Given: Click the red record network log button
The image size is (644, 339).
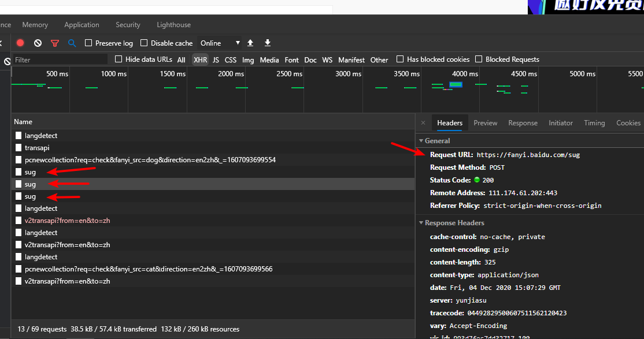Looking at the screenshot, I should tap(20, 43).
